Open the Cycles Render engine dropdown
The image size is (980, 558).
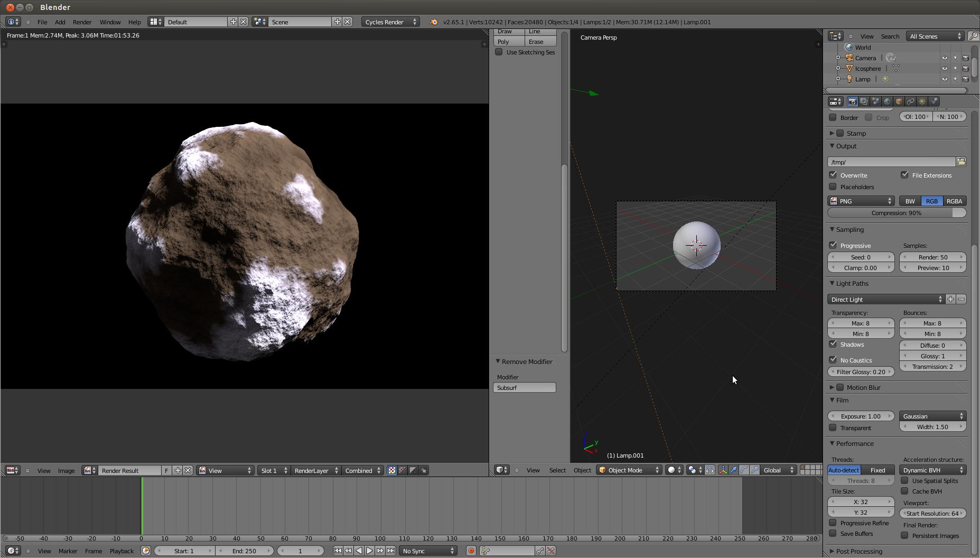(390, 22)
